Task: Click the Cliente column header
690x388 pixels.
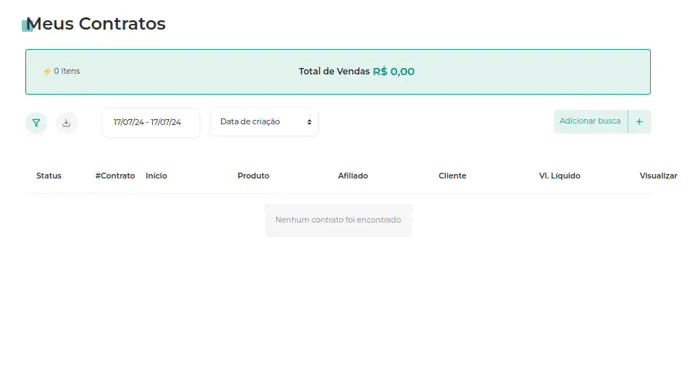Action: point(452,176)
